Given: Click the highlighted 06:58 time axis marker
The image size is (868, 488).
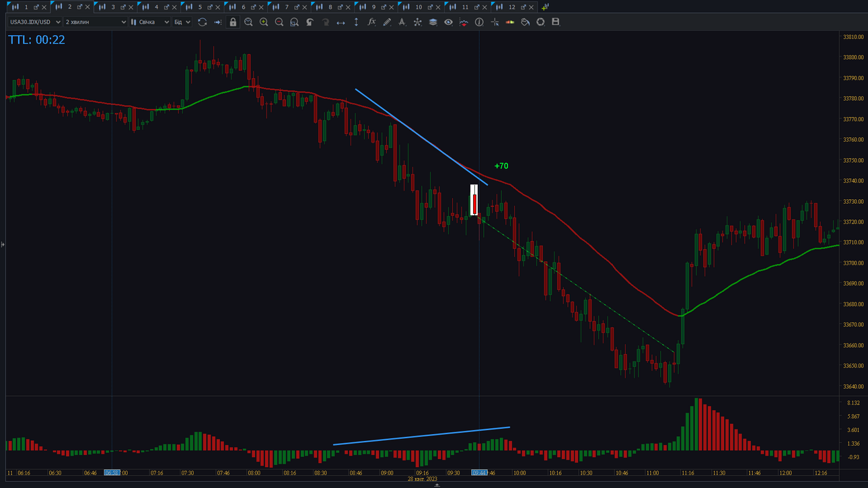Looking at the screenshot, I should pyautogui.click(x=112, y=473).
